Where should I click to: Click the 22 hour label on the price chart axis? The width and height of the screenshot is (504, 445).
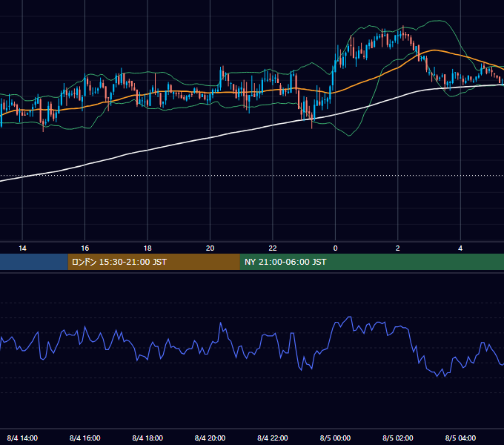pos(273,248)
